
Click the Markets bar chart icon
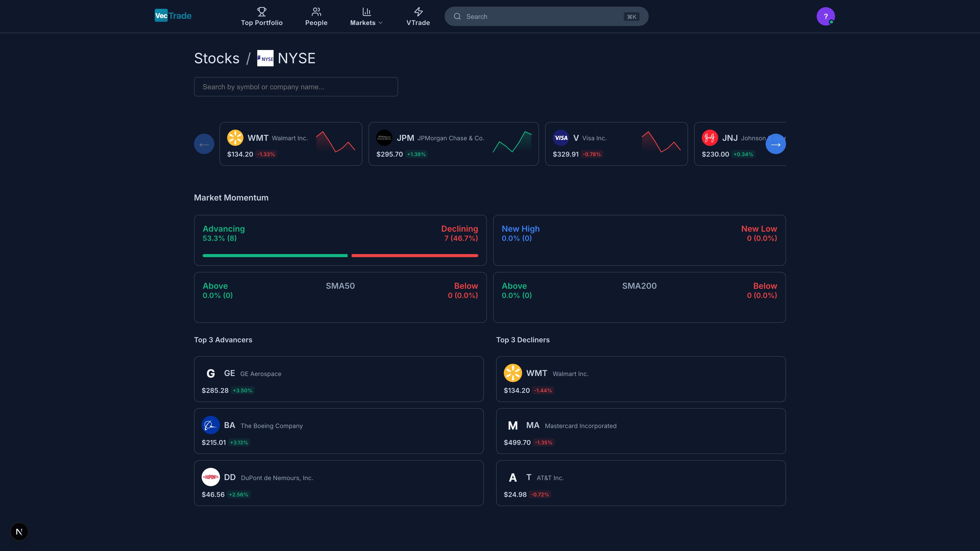tap(366, 12)
